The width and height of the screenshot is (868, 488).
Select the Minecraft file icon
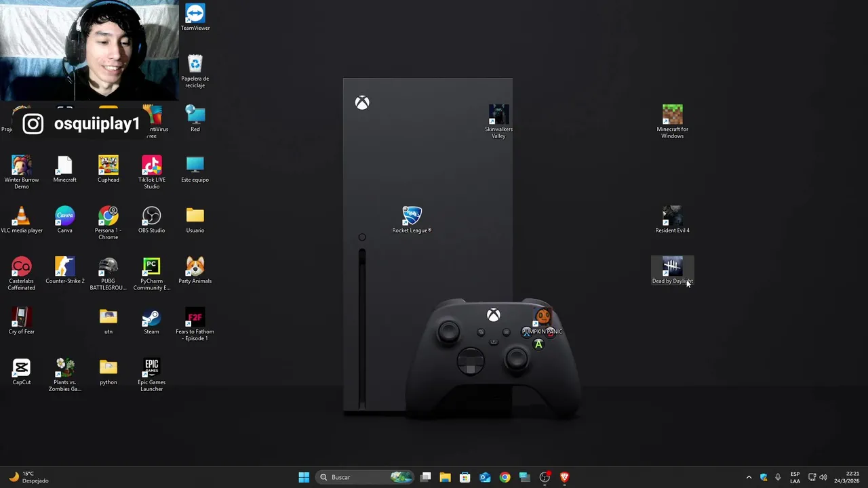coord(65,169)
